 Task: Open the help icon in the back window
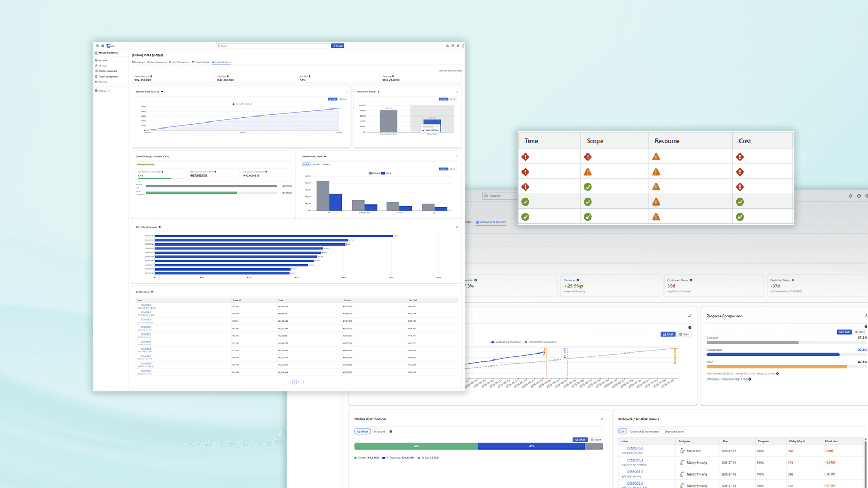[x=859, y=196]
